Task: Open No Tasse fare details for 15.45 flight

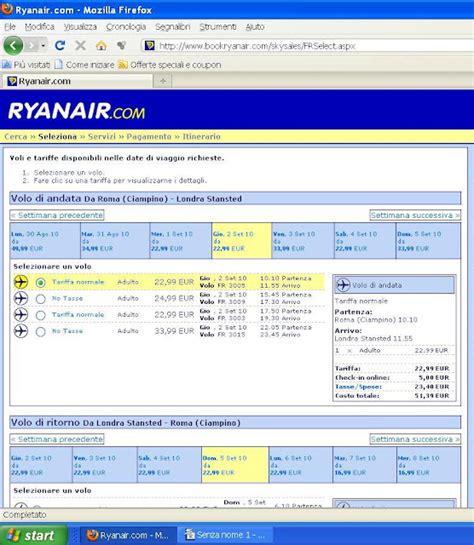Action: coord(67,298)
